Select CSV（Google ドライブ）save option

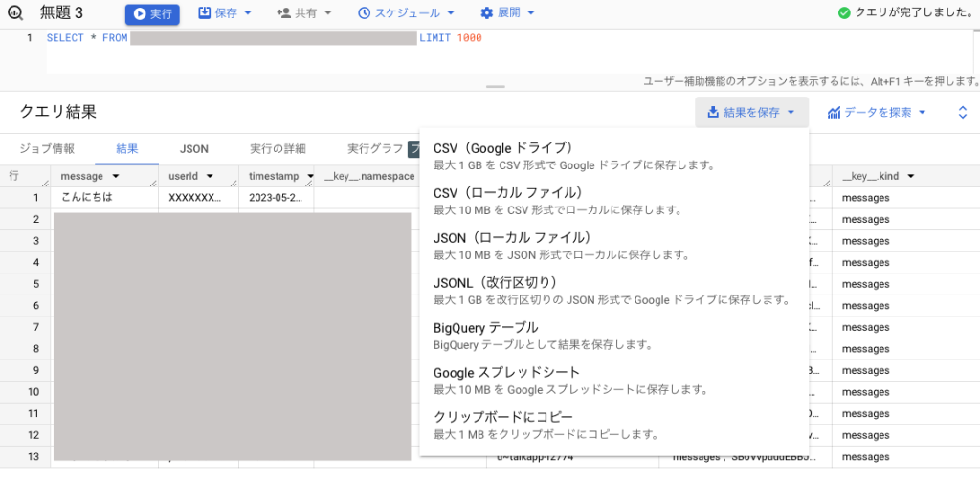tap(502, 148)
